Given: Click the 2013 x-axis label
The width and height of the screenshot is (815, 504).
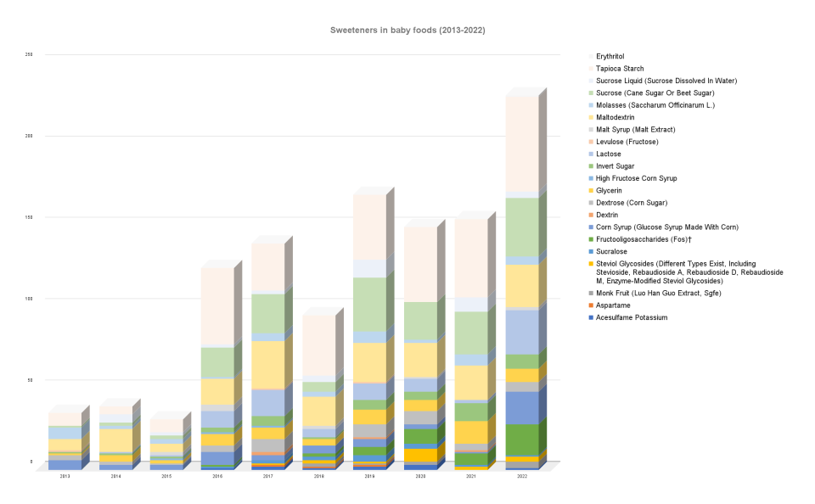Looking at the screenshot, I should pyautogui.click(x=65, y=477).
